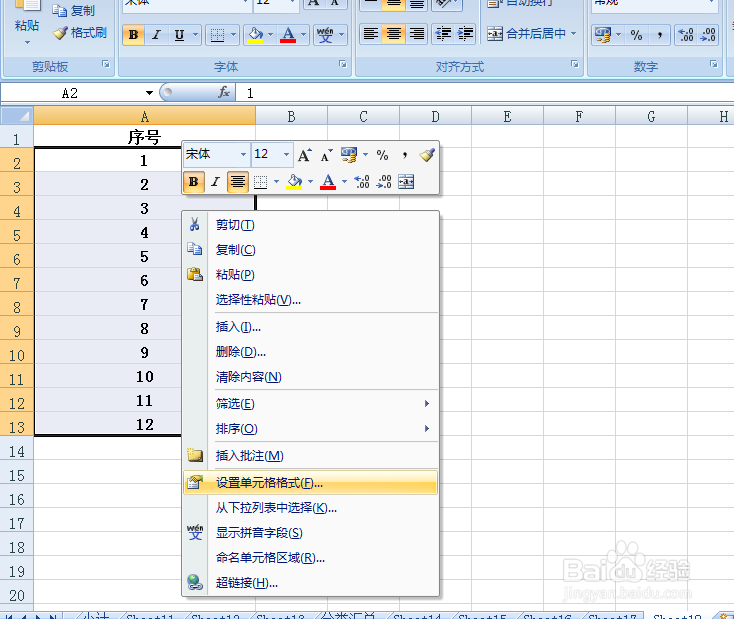The height and width of the screenshot is (619, 734).
Task: Toggle Italic in the mini toolbar
Action: click(215, 182)
